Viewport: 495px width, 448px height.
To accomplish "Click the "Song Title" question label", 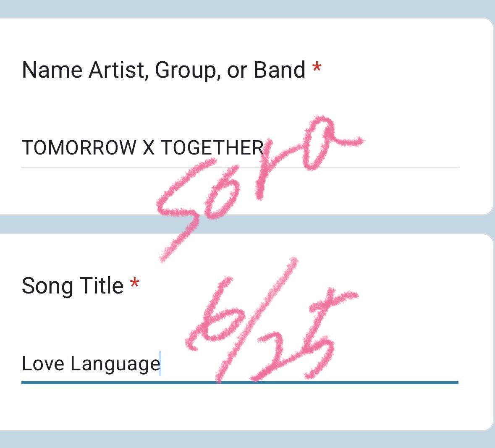I will pyautogui.click(x=73, y=286).
